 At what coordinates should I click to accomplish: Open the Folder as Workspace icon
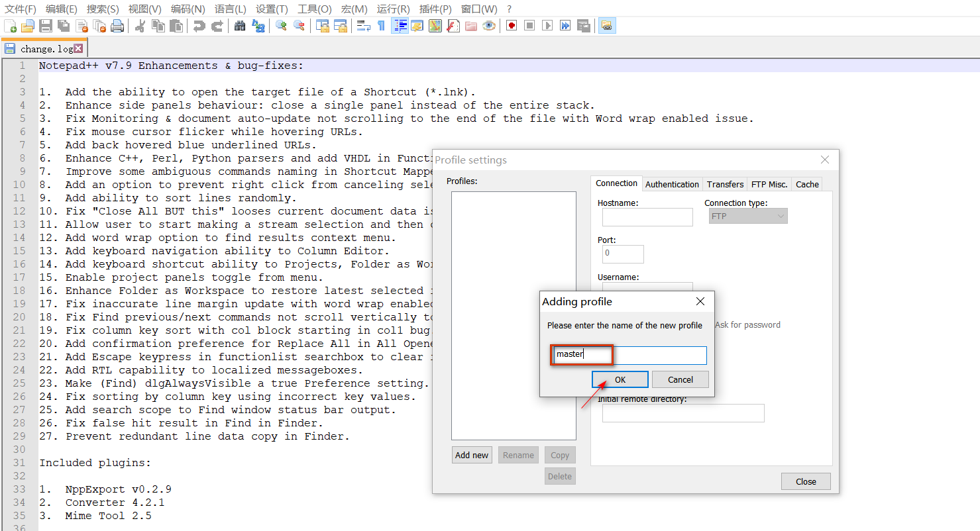471,26
